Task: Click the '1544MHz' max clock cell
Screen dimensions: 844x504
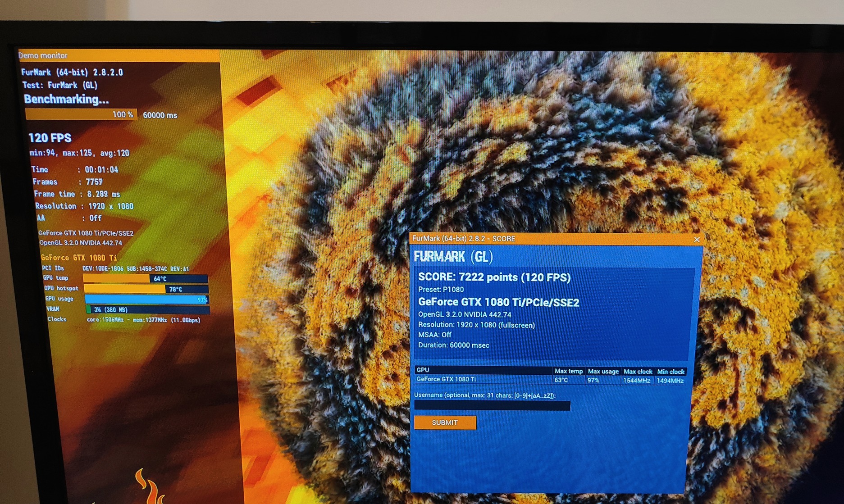Action: pyautogui.click(x=636, y=381)
